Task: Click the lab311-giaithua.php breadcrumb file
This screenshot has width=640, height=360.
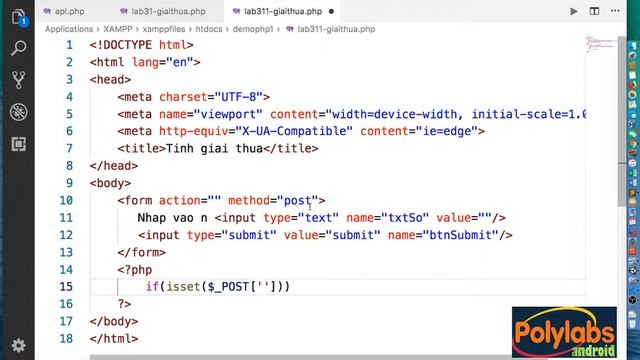Action: 336,29
